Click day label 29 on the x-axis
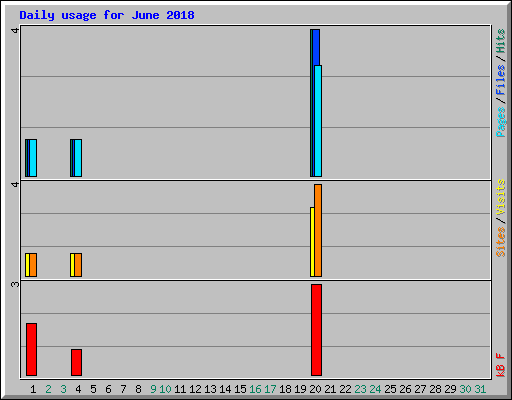This screenshot has height=400, width=512. click(x=450, y=389)
